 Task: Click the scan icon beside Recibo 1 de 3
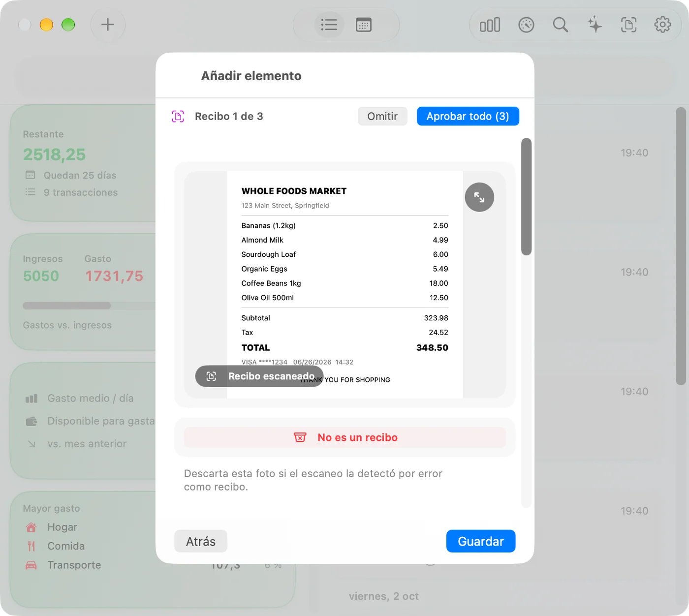click(x=178, y=117)
